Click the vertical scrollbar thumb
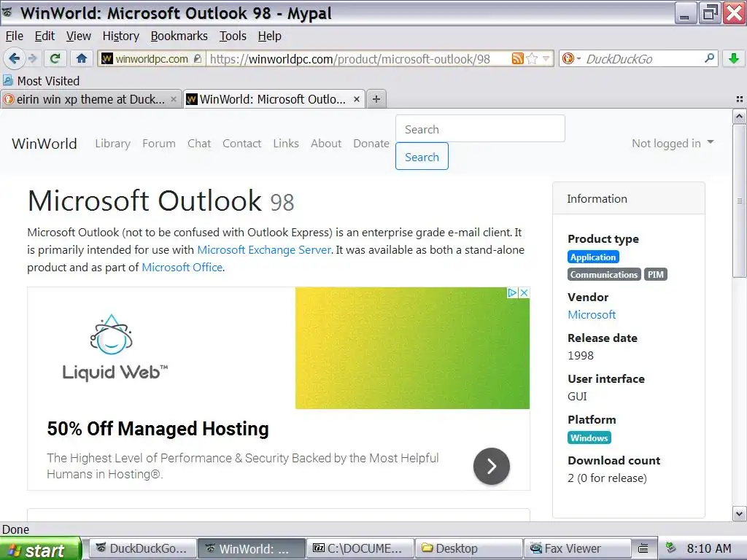The height and width of the screenshot is (560, 747). pos(739,201)
